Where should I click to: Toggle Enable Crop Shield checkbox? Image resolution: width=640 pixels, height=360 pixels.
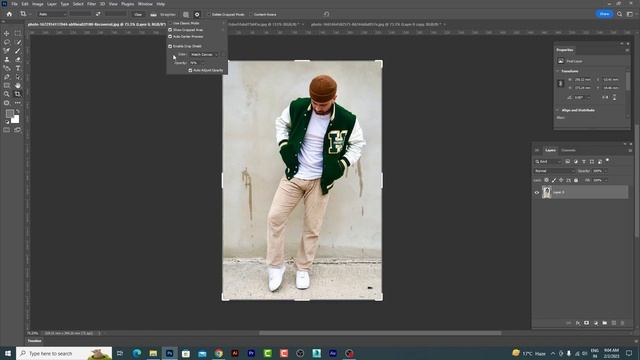point(170,46)
